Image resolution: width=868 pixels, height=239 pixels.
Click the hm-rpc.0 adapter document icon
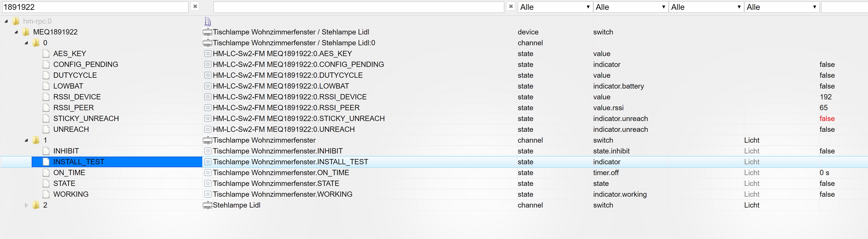click(208, 22)
